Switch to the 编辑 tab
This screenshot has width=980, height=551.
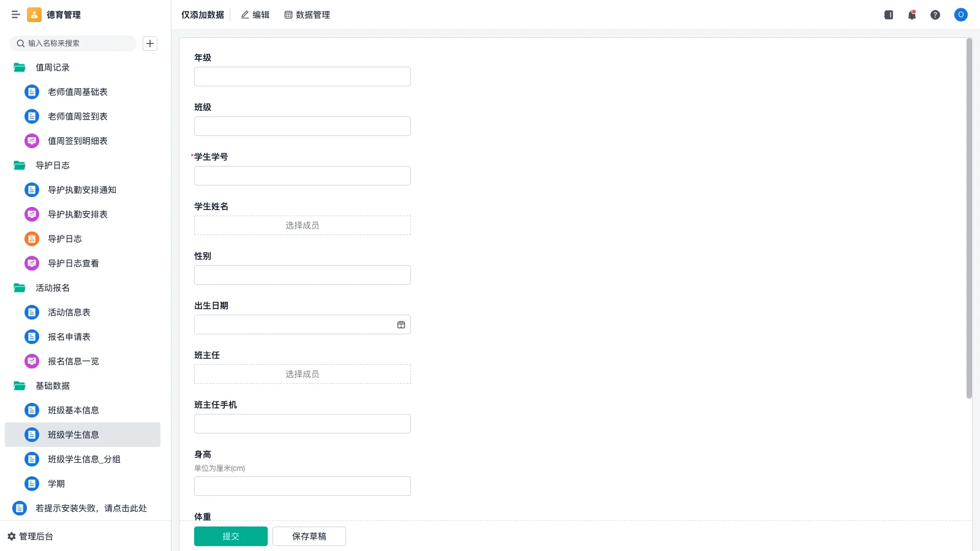[255, 15]
